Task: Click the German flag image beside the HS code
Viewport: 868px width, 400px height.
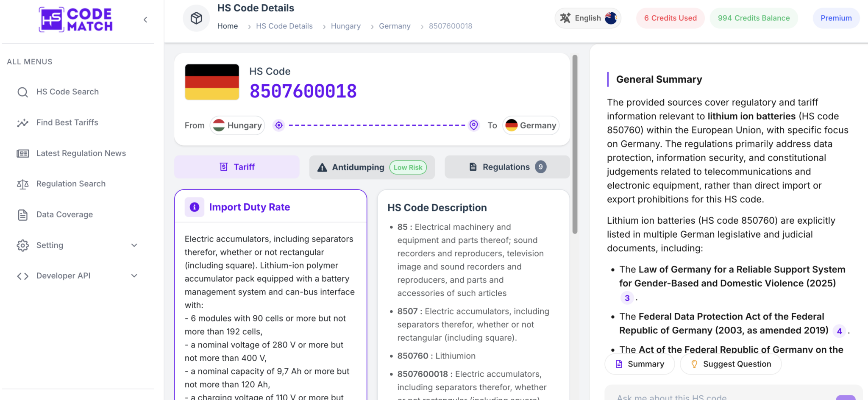Action: [x=212, y=82]
